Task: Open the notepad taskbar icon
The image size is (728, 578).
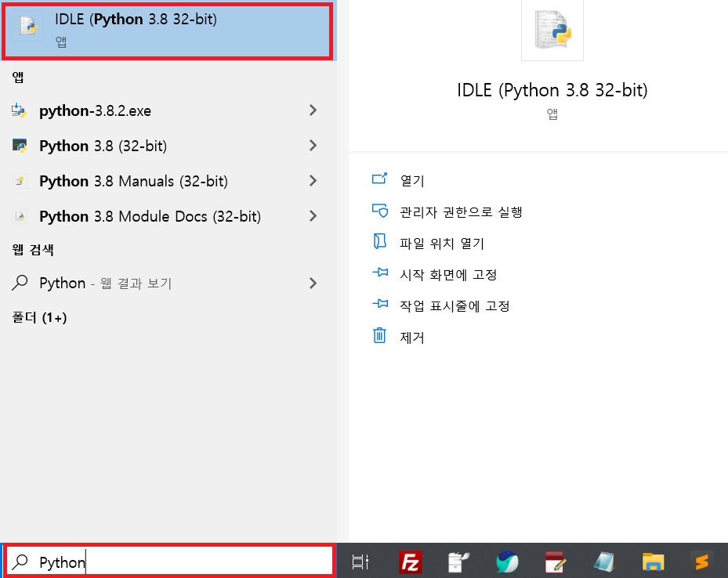Action: tap(604, 562)
